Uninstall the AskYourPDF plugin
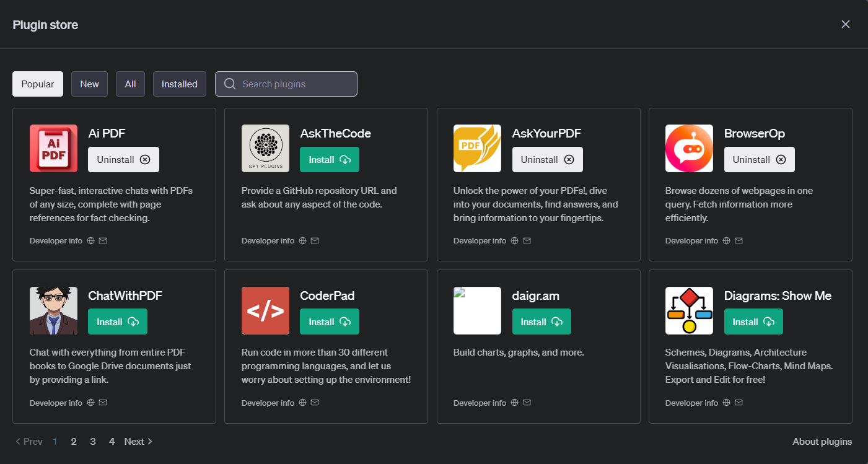This screenshot has width=868, height=464. pyautogui.click(x=548, y=160)
